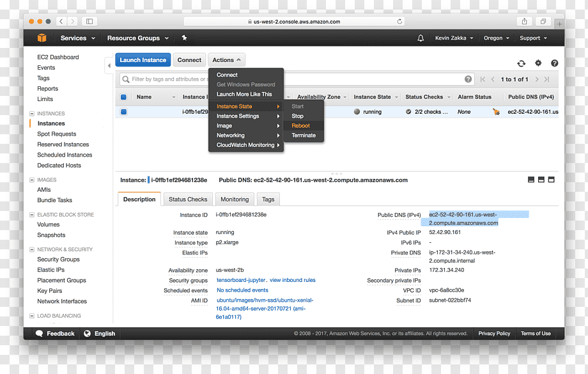Image resolution: width=588 pixels, height=374 pixels.
Task: Click the alarm status bell icon in row
Action: click(x=496, y=111)
